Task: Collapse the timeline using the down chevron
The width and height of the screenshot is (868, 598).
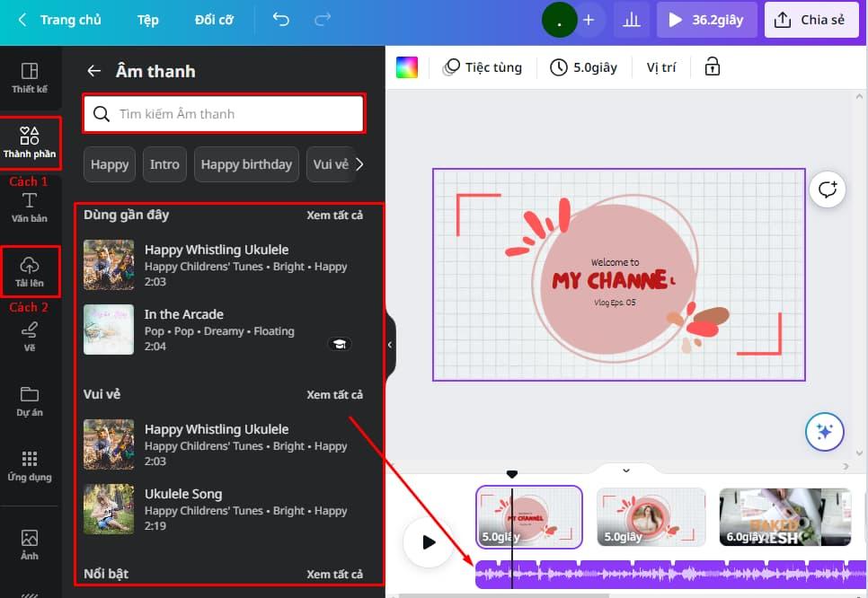Action: coord(625,470)
